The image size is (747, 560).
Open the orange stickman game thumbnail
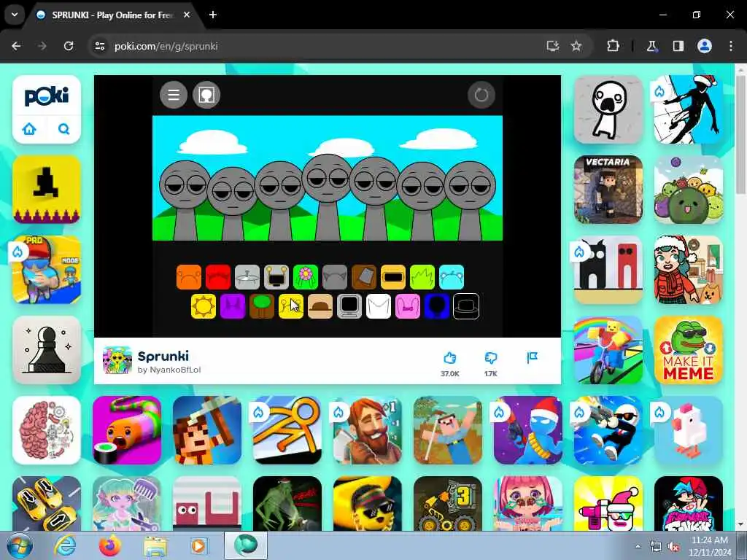287,430
